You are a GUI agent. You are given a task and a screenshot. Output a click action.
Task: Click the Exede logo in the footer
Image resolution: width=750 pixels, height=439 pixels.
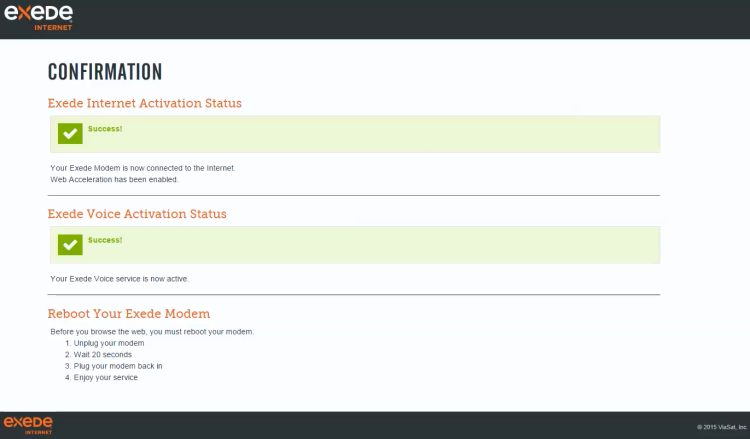[x=28, y=425]
